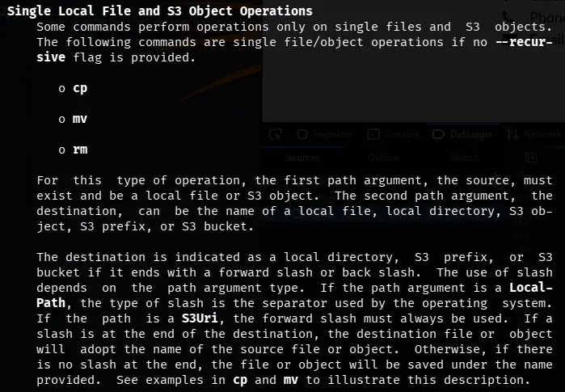The width and height of the screenshot is (565, 392).
Task: Click the bold 'mv' list item
Action: pyautogui.click(x=80, y=120)
